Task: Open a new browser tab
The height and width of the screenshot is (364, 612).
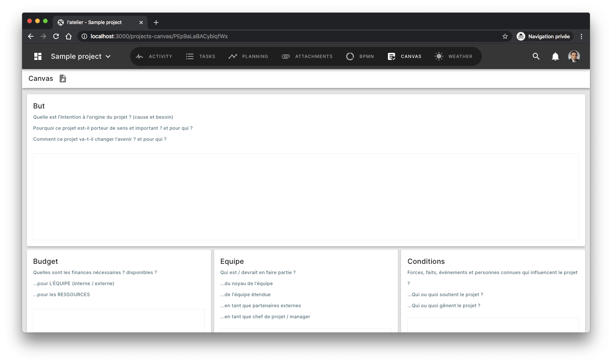Action: coord(156,22)
